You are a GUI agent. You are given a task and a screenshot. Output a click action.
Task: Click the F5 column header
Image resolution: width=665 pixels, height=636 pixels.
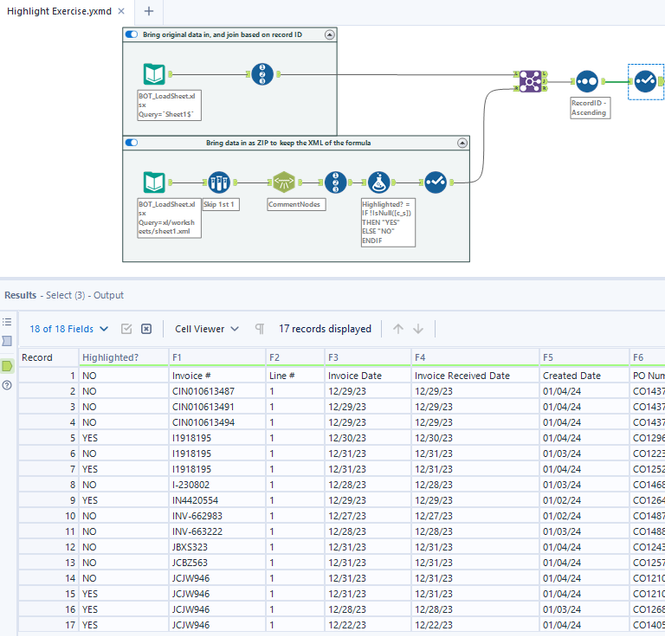584,357
